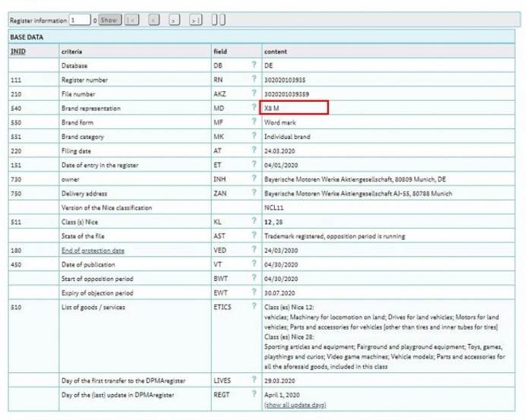This screenshot has width=527, height=420.
Task: Select brand representation value 'X8 M'
Action: (x=272, y=109)
